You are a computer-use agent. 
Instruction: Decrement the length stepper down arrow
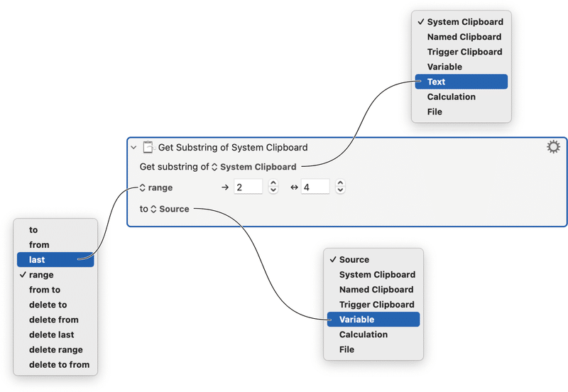[340, 190]
